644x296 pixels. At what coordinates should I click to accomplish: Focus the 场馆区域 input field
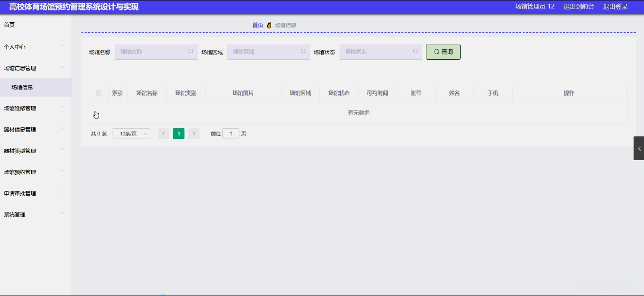pyautogui.click(x=268, y=52)
